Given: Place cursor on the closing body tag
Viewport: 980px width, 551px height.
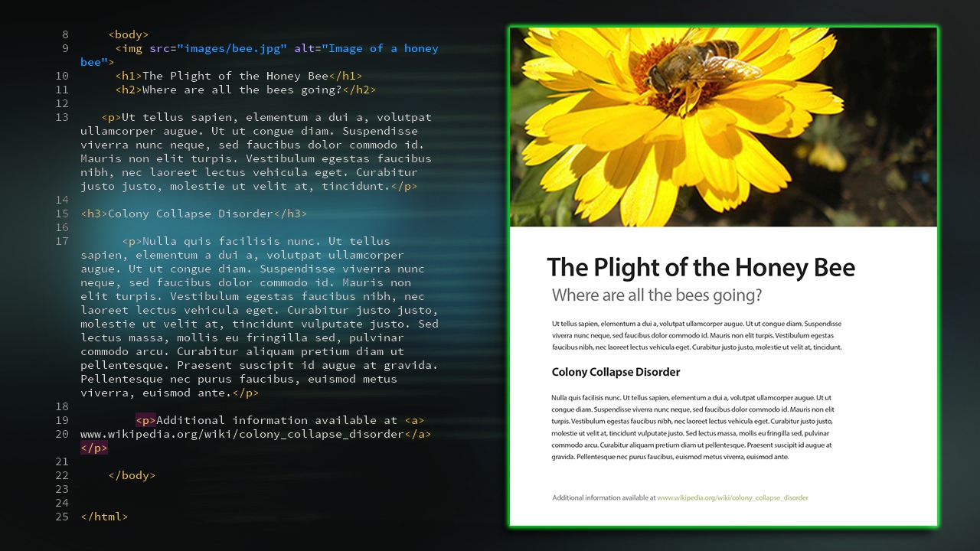Looking at the screenshot, I should [x=132, y=475].
